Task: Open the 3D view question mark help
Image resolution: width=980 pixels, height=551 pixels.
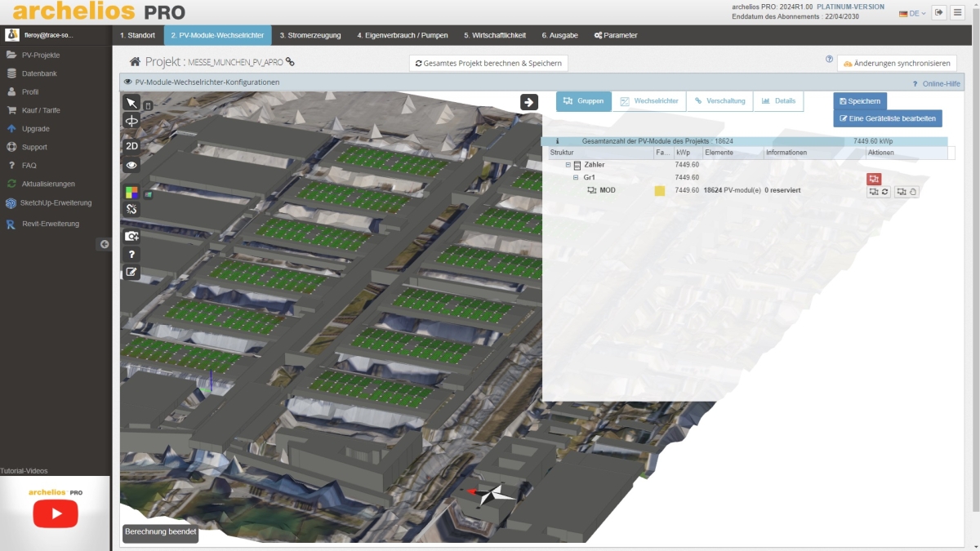Action: [131, 255]
